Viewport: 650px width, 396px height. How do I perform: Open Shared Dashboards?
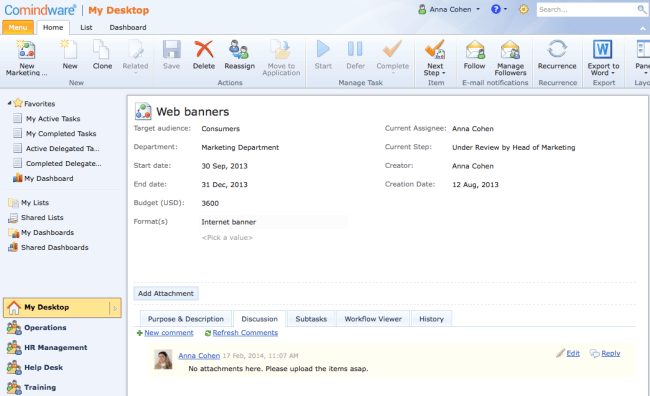pyautogui.click(x=48, y=247)
